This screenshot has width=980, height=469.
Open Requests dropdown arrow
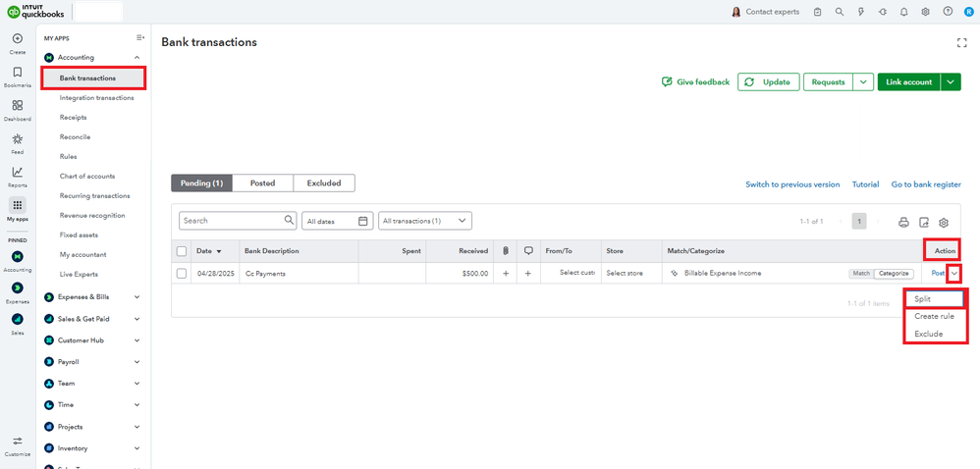click(863, 81)
